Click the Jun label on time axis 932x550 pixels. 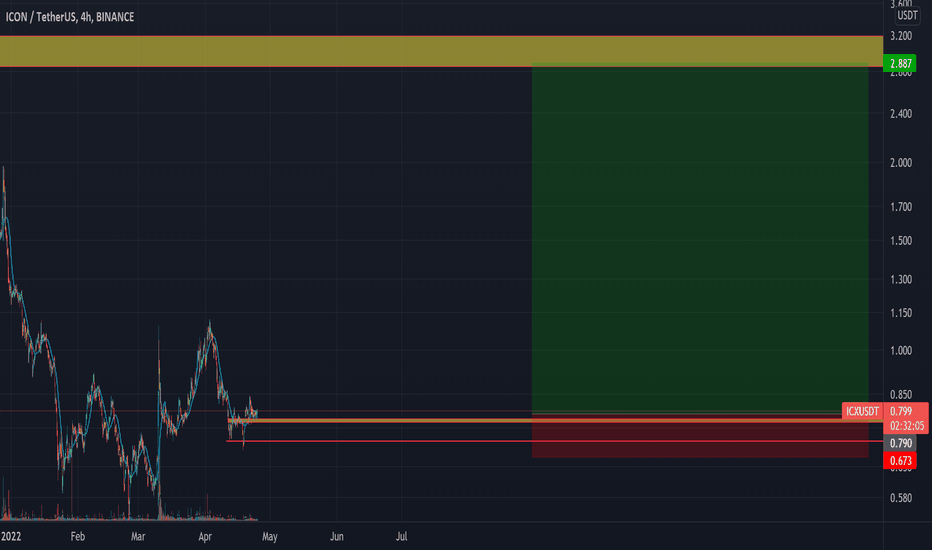point(336,536)
